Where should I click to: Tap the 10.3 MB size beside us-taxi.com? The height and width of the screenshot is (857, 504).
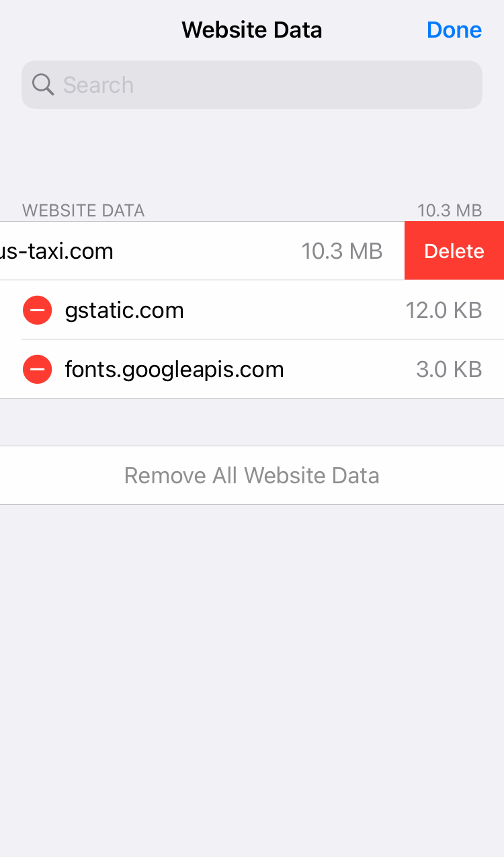coord(342,251)
